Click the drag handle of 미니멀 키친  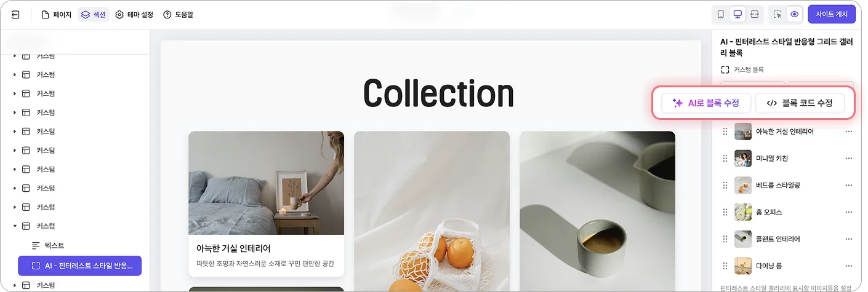[725, 159]
